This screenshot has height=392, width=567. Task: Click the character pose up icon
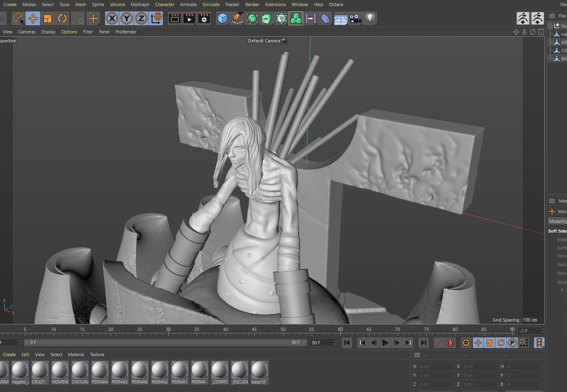coord(537,18)
